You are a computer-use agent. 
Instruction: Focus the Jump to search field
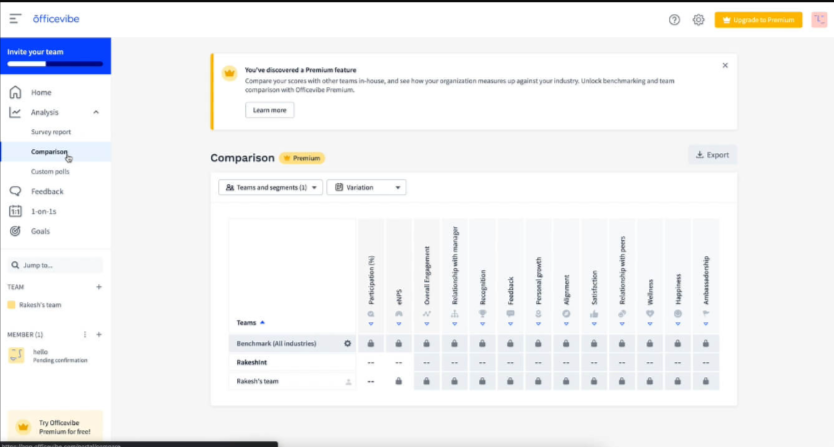[x=55, y=265]
